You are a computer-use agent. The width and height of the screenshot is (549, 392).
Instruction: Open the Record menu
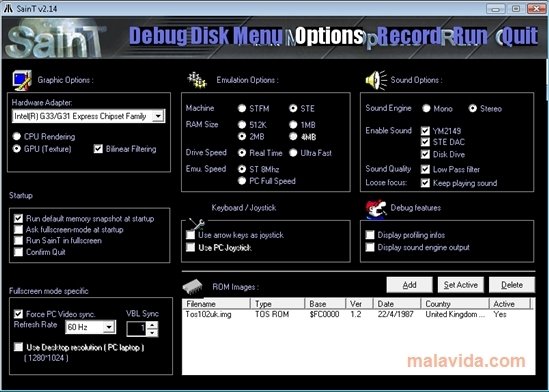409,36
